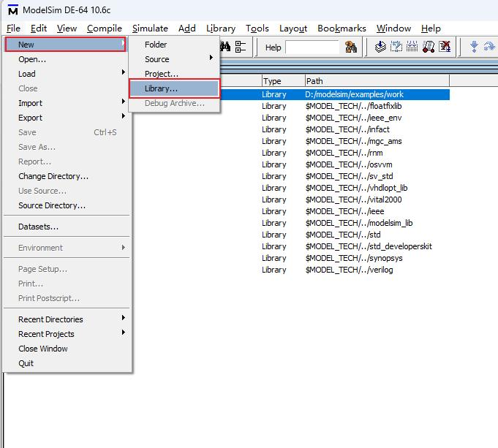Expand the Recent Projects submenu
498x448 pixels.
(65, 334)
